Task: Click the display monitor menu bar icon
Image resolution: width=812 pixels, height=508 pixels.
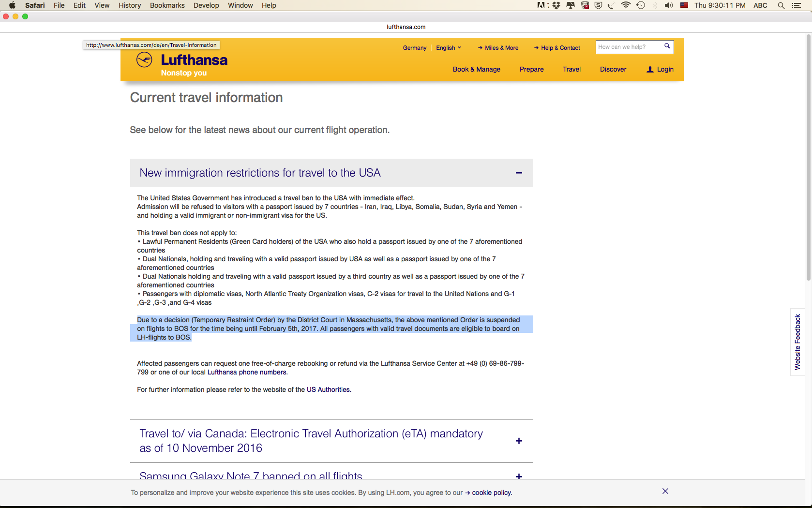Action: tap(571, 5)
